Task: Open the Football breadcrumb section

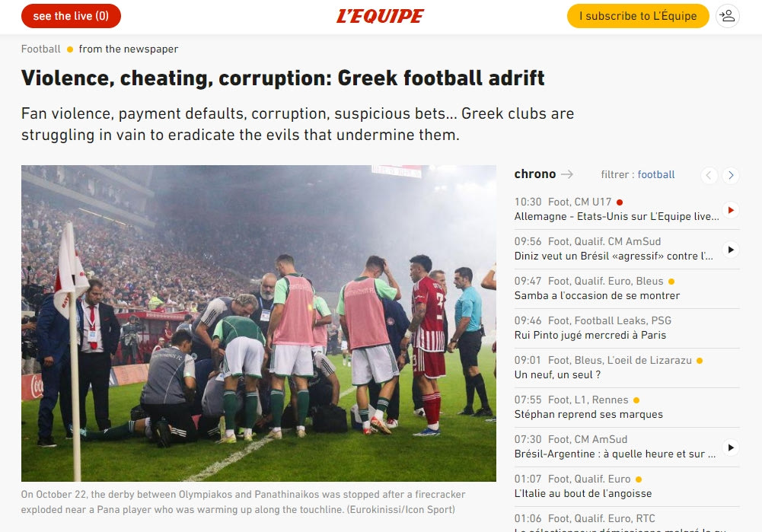Action: click(41, 49)
